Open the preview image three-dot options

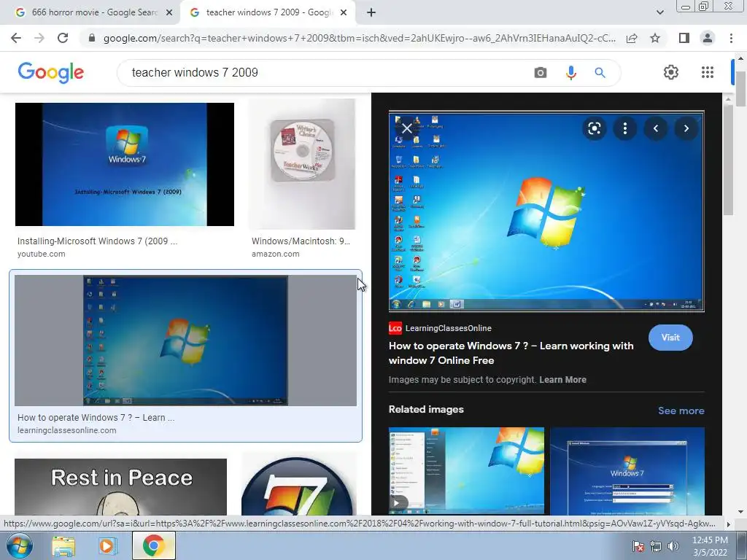click(624, 128)
